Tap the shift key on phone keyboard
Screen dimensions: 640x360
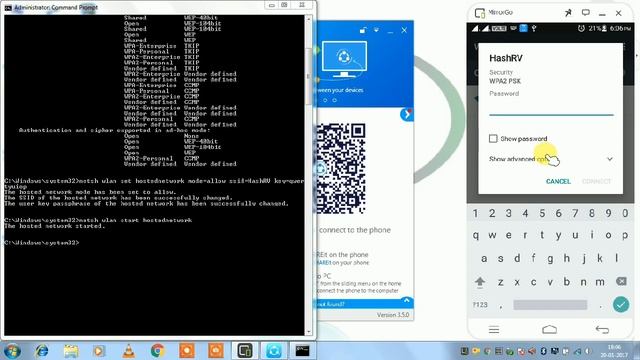[x=480, y=282]
